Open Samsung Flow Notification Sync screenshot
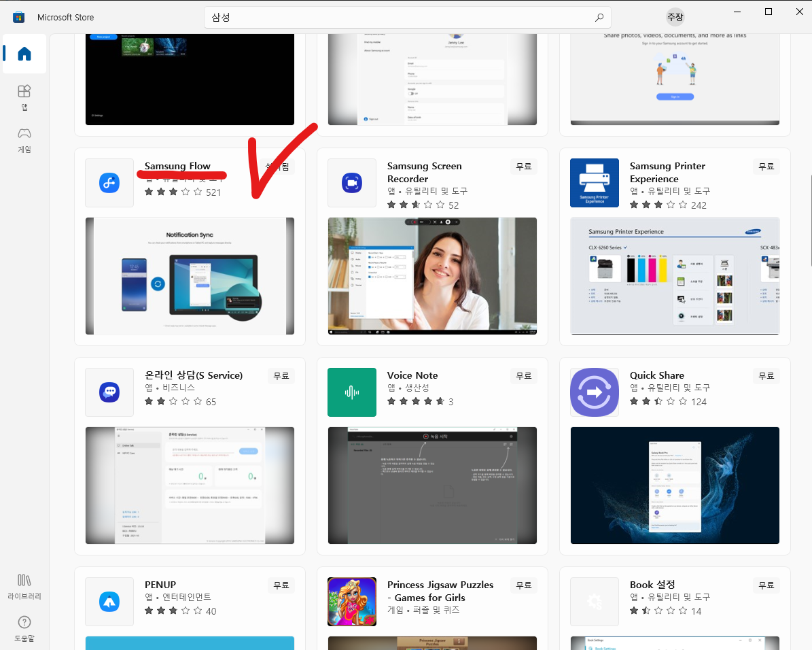The width and height of the screenshot is (812, 650). [190, 276]
